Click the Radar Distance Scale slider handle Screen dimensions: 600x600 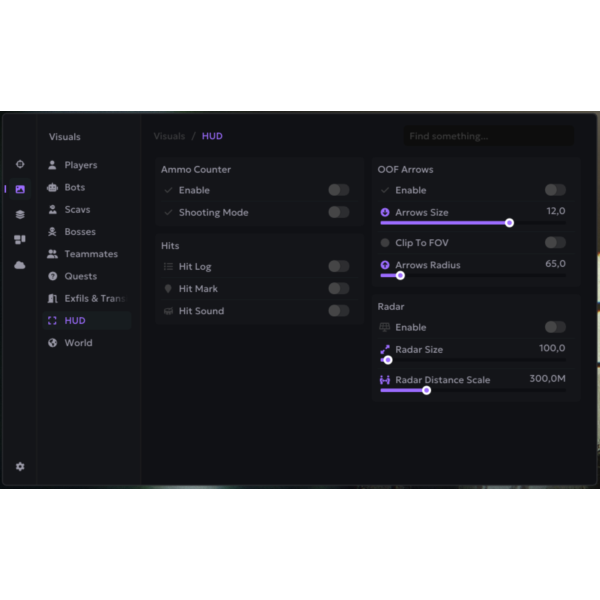(x=426, y=391)
